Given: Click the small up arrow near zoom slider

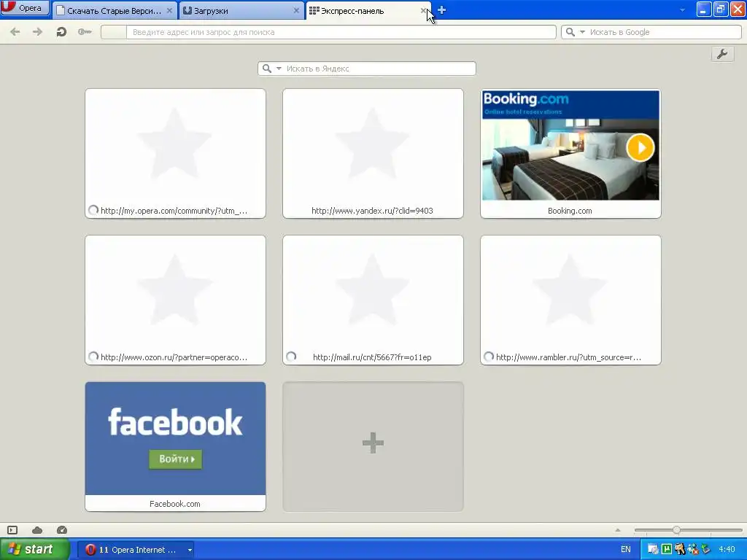Looking at the screenshot, I should (x=618, y=530).
